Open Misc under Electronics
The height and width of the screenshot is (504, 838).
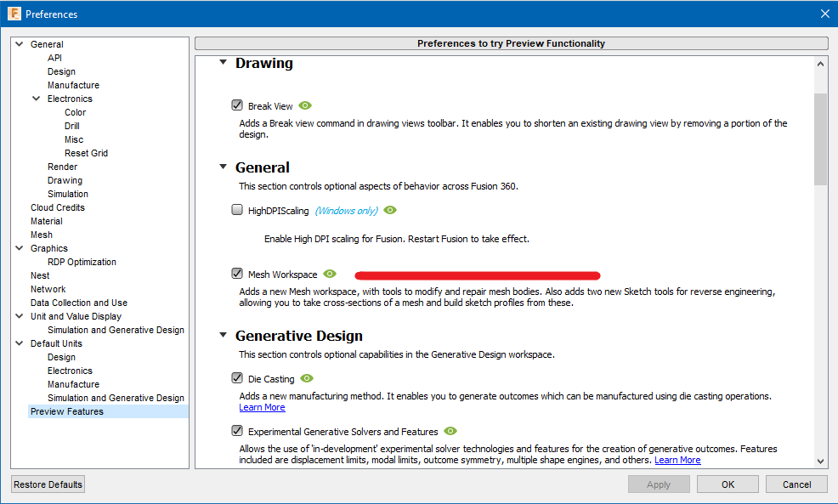pos(74,139)
